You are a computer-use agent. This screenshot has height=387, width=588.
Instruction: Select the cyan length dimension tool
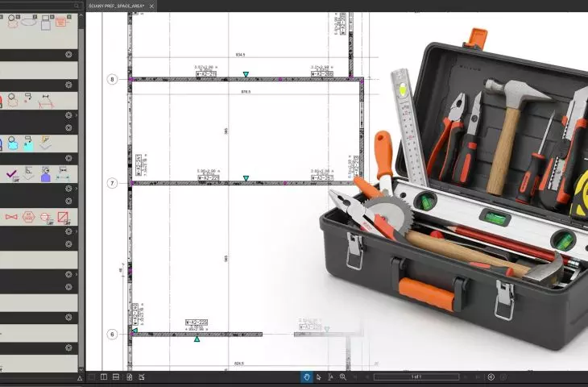[x=62, y=174]
